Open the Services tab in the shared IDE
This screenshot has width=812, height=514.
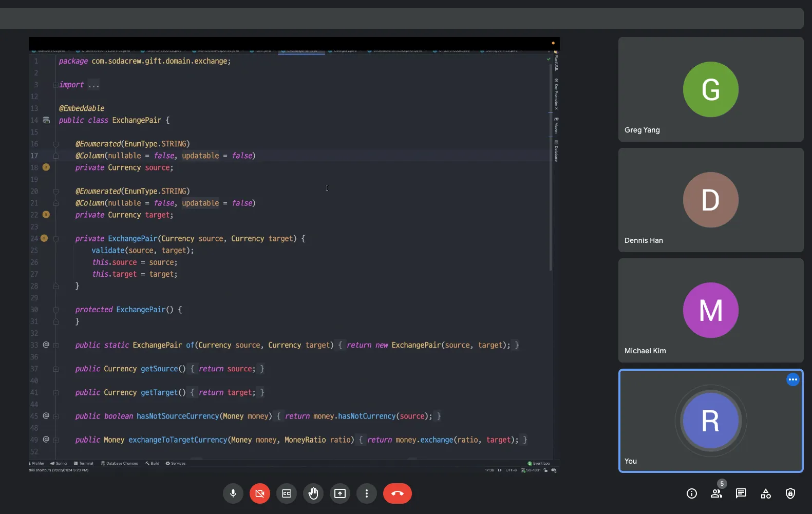pyautogui.click(x=176, y=463)
